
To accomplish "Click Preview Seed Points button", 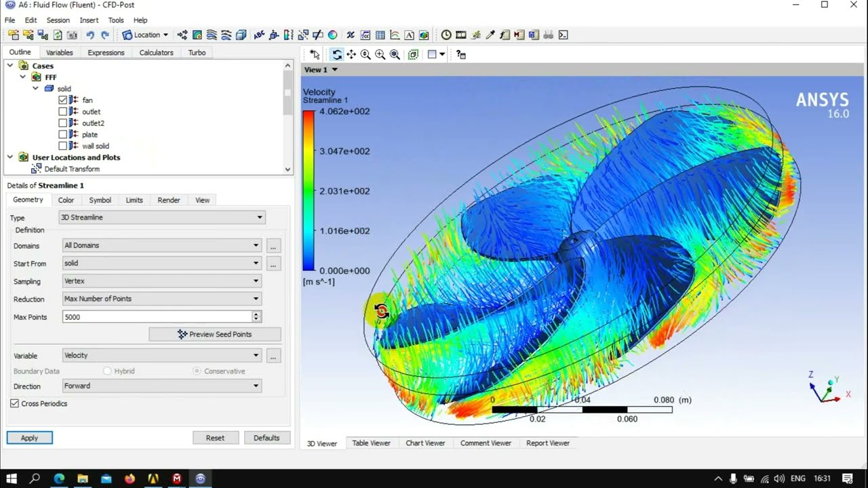I will pyautogui.click(x=214, y=334).
